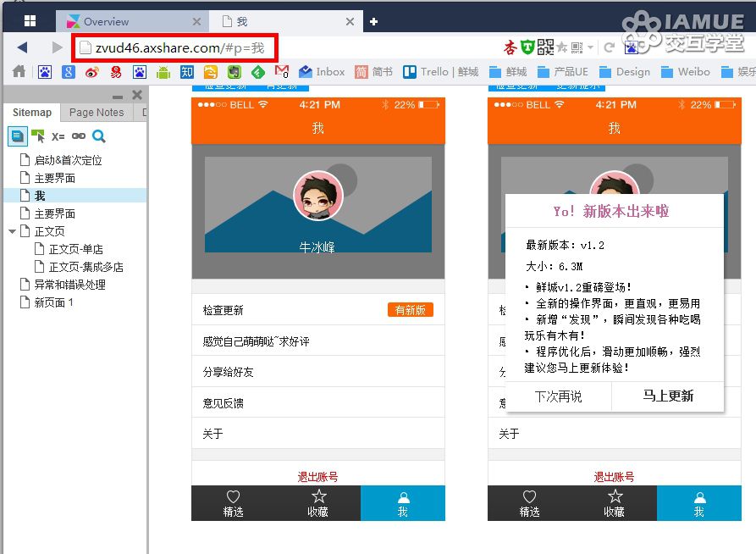Open the Weibo eye bookmark icon
This screenshot has width=756, height=554.
[92, 72]
